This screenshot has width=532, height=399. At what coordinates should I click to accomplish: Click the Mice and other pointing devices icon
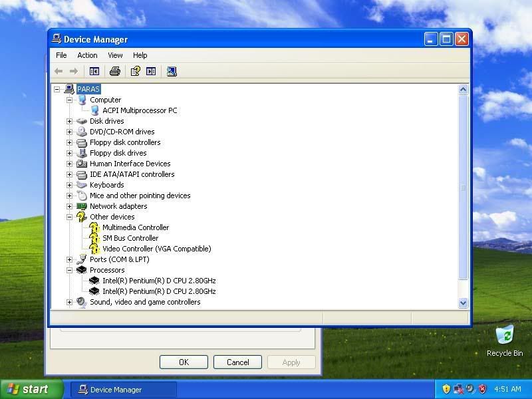click(x=82, y=196)
